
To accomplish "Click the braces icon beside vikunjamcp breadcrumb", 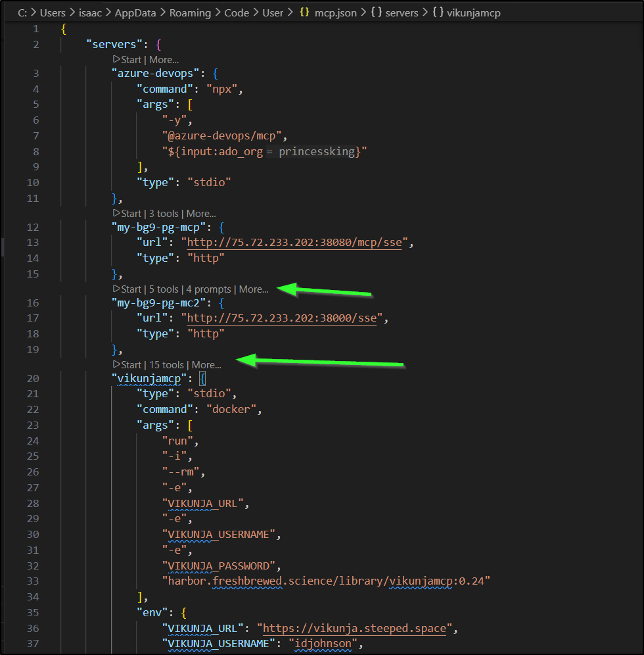I will coord(438,12).
